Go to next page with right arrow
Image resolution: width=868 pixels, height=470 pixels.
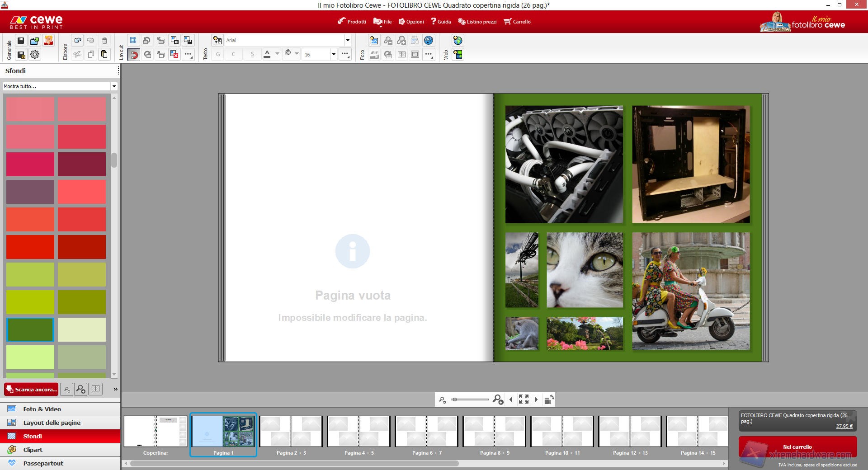(x=536, y=399)
